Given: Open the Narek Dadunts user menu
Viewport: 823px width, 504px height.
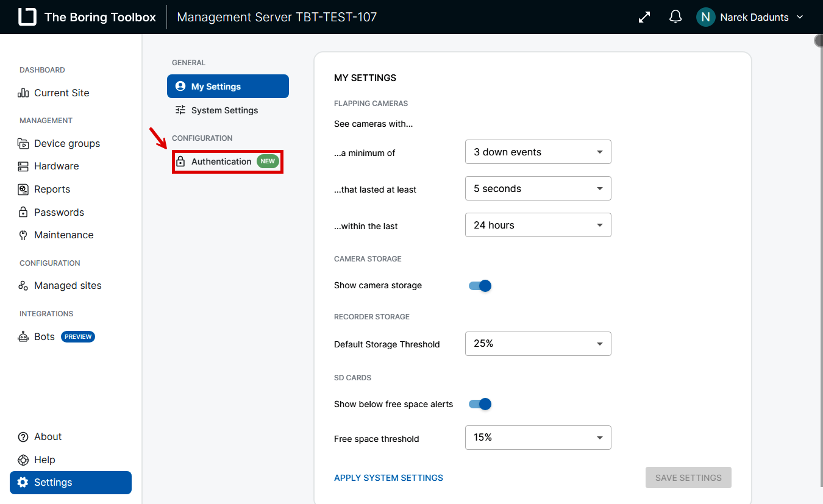Looking at the screenshot, I should click(x=753, y=17).
